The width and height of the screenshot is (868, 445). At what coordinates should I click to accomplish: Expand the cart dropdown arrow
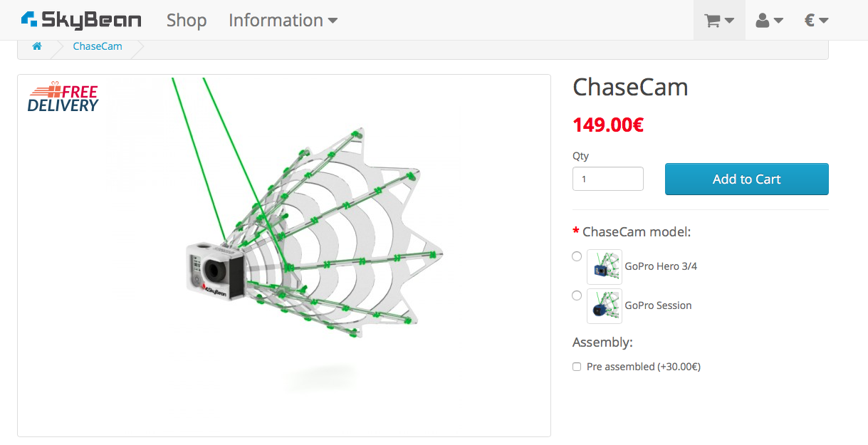729,21
